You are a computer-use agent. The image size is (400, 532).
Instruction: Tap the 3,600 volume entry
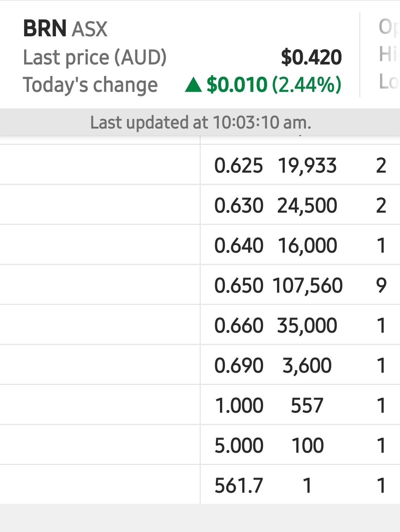tap(307, 365)
